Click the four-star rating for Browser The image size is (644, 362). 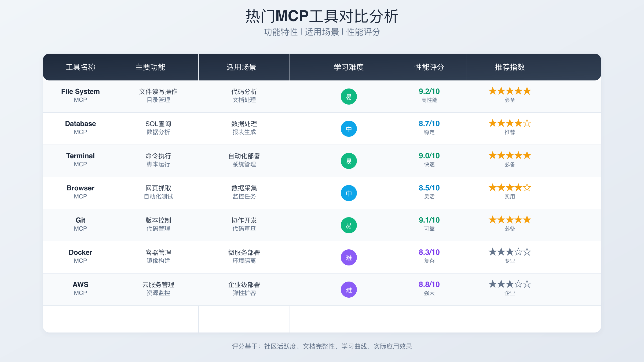coord(510,188)
